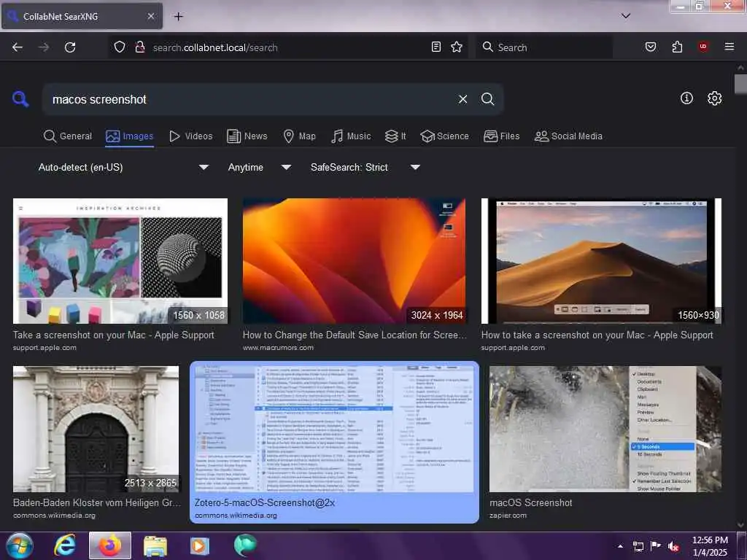Switch to the General search category
747x560 pixels.
(68, 136)
